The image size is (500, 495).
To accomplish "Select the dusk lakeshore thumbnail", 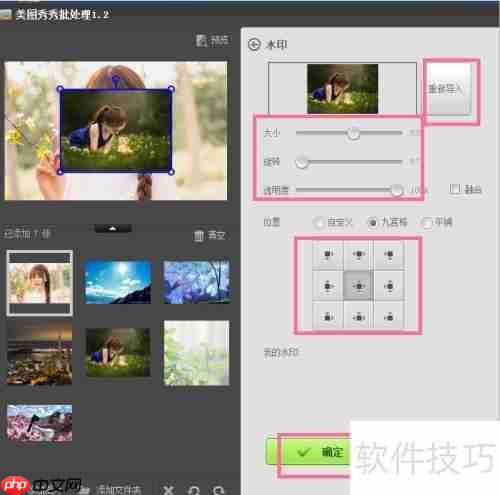I will click(40, 353).
